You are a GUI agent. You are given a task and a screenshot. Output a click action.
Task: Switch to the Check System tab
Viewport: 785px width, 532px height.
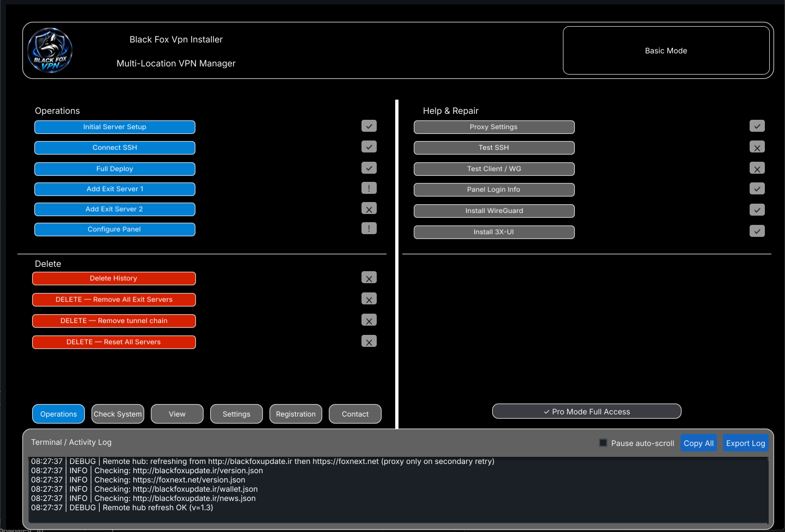(x=118, y=414)
